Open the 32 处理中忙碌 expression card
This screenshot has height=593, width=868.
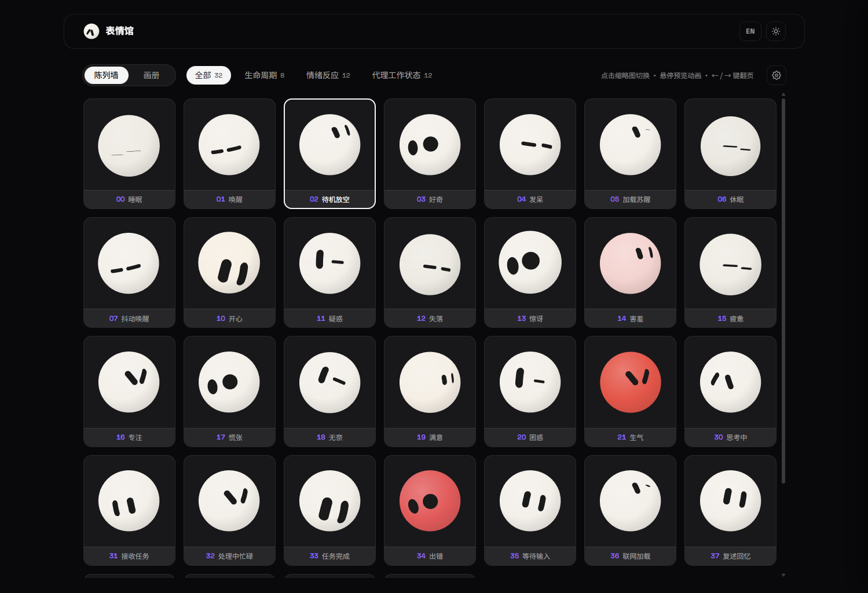pyautogui.click(x=229, y=510)
